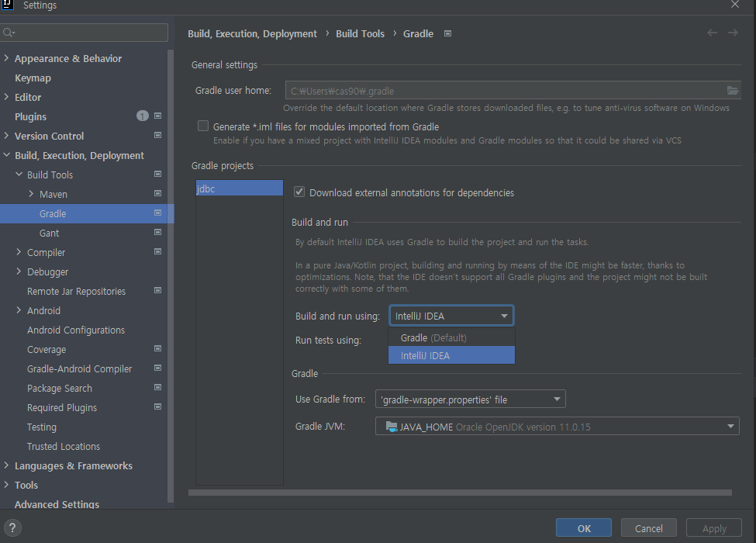This screenshot has width=756, height=543.
Task: Click Build Tools in the breadcrumb
Action: tap(360, 34)
